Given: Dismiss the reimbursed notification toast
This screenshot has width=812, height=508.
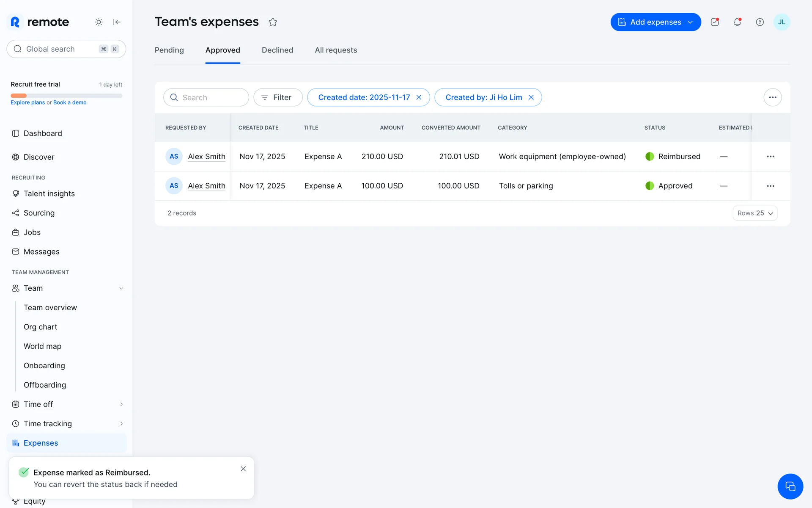Looking at the screenshot, I should (243, 469).
